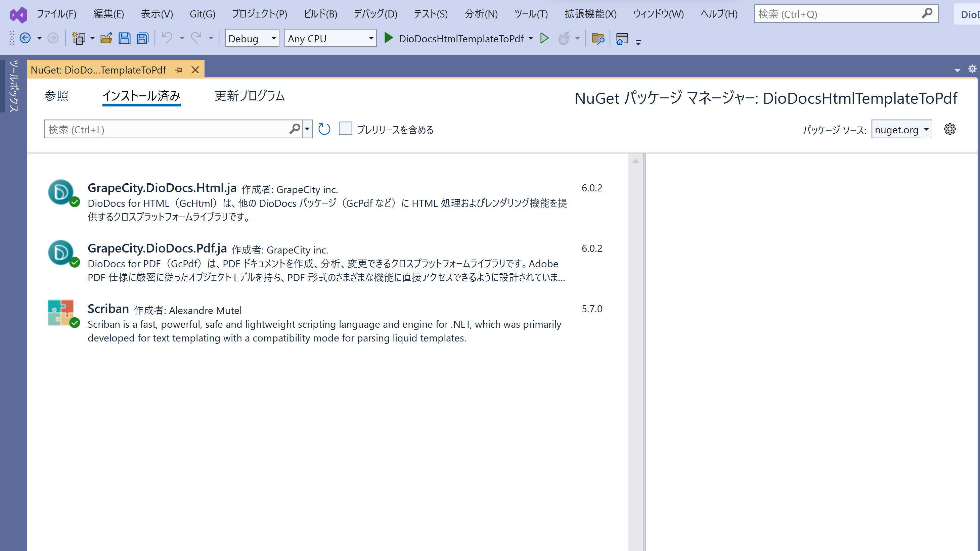
Task: Open the ビルド(B) menu
Action: (320, 14)
